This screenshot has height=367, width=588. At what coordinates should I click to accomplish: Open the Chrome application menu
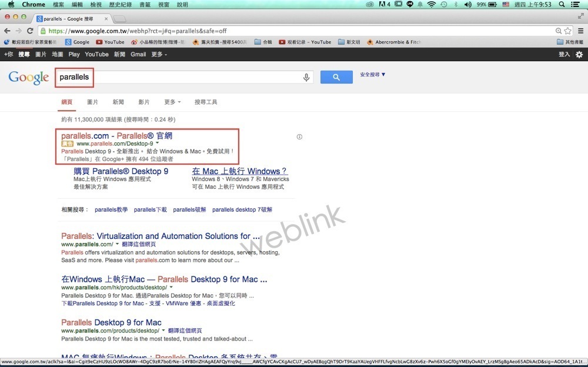[34, 5]
